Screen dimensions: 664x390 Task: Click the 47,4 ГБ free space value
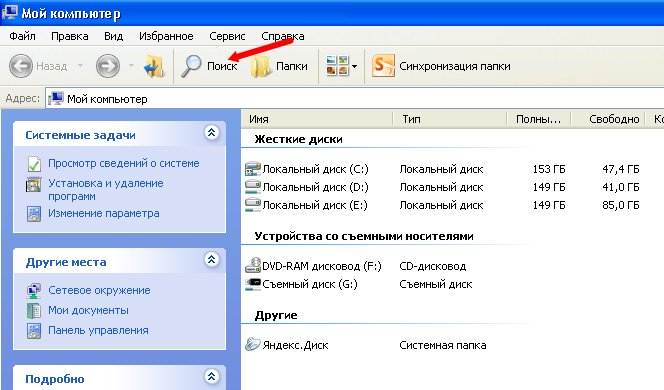tap(620, 169)
